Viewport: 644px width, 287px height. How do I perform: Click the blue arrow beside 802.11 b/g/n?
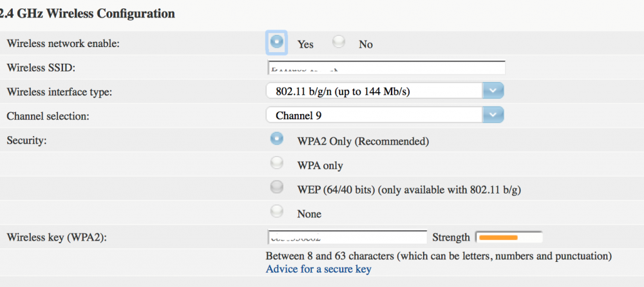(493, 92)
